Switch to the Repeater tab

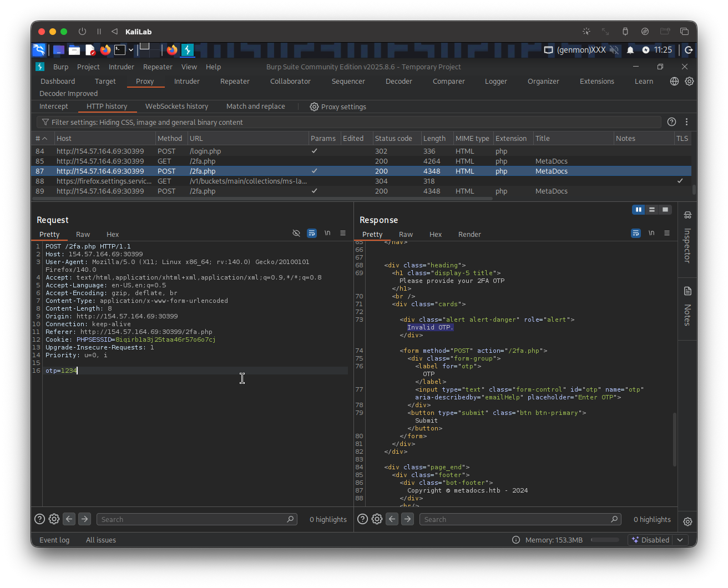[235, 81]
